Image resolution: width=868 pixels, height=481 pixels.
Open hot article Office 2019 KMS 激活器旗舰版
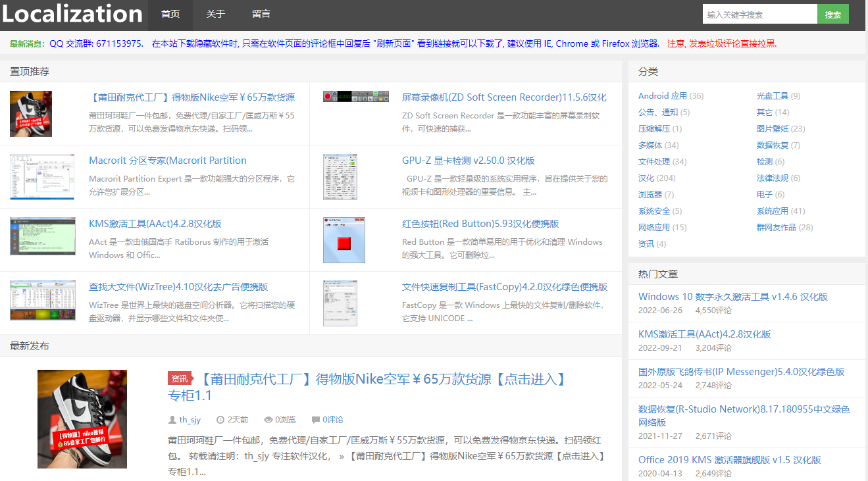pos(730,460)
